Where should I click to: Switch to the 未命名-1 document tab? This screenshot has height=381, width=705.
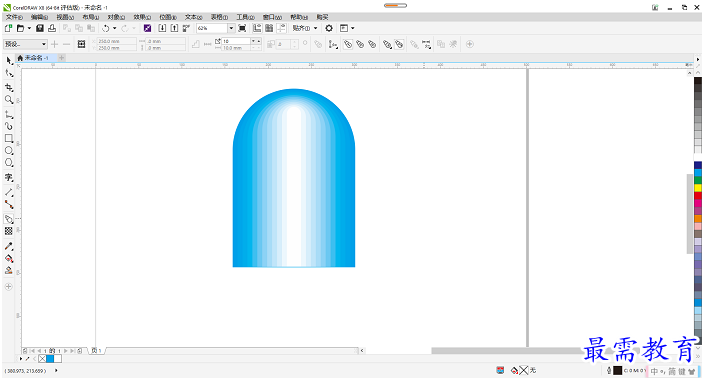pos(36,58)
